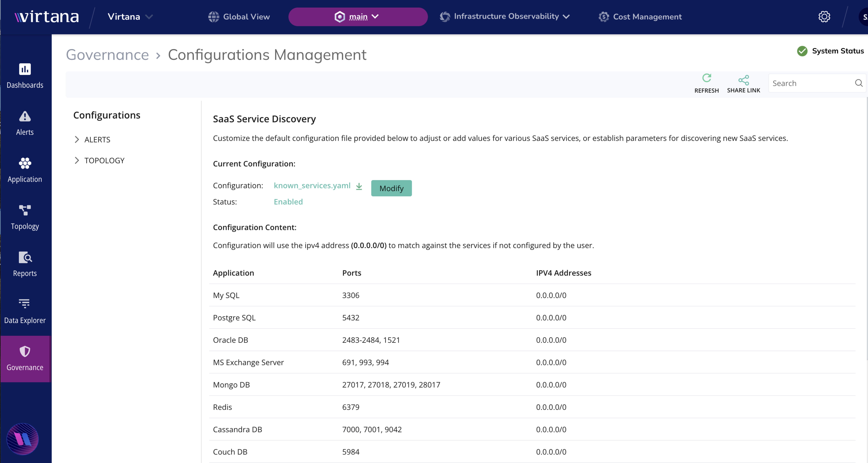
Task: Select the Couch DB row name
Action: [230, 452]
